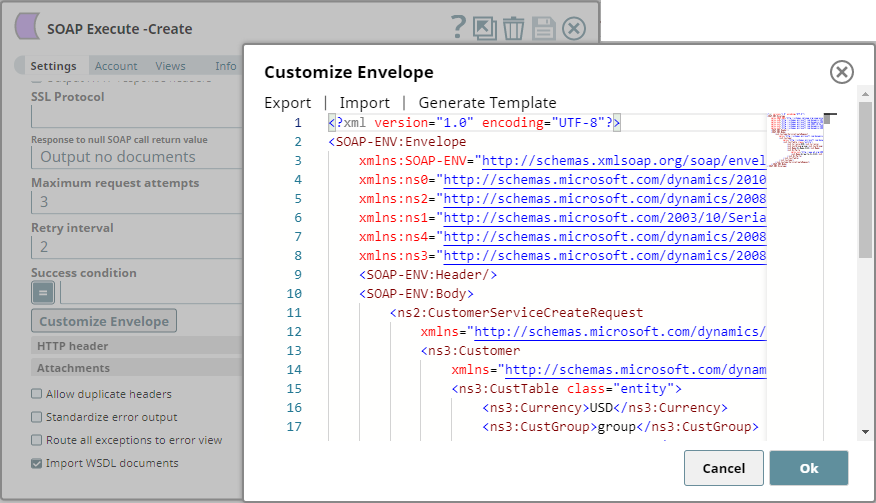The height and width of the screenshot is (503, 876).
Task: Click Generate Template link
Action: tap(487, 102)
